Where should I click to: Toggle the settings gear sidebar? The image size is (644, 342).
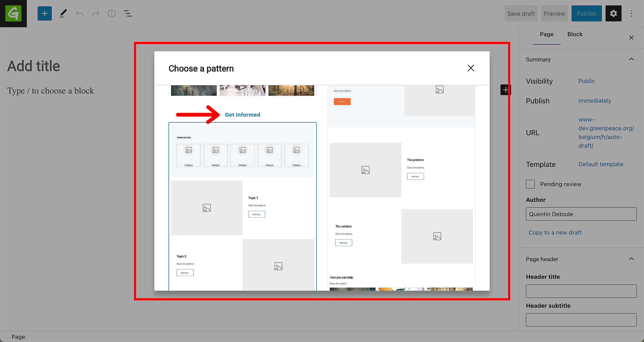613,13
